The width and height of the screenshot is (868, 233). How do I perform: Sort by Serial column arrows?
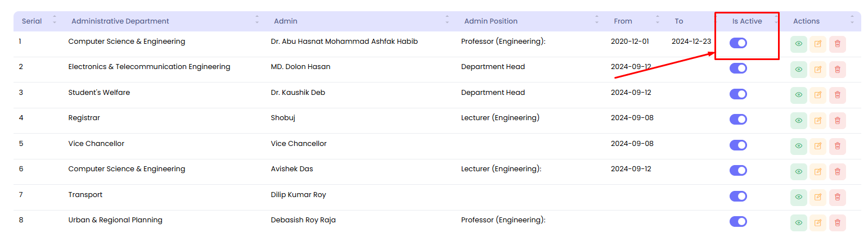tap(55, 21)
